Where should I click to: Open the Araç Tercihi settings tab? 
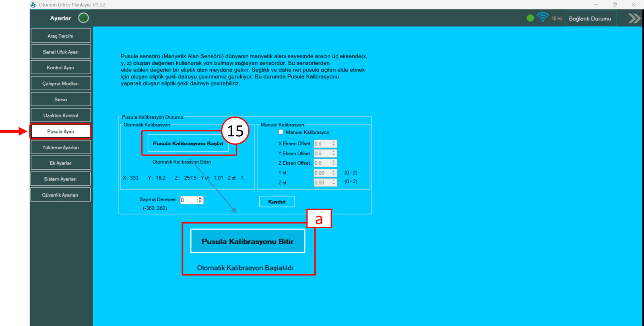(61, 36)
